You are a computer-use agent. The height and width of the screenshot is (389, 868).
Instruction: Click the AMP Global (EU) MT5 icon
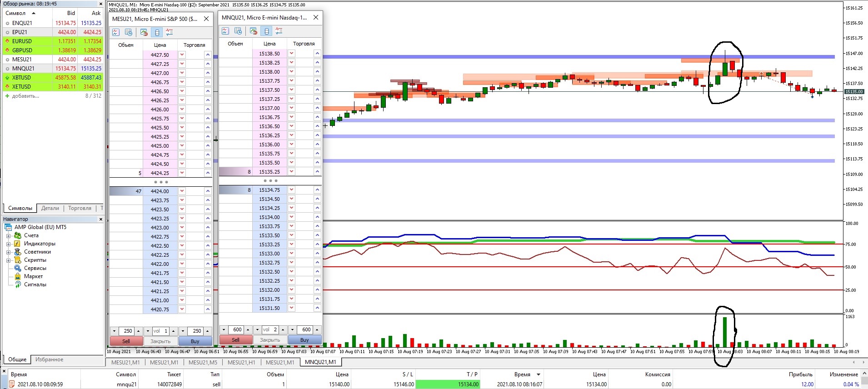click(x=8, y=227)
